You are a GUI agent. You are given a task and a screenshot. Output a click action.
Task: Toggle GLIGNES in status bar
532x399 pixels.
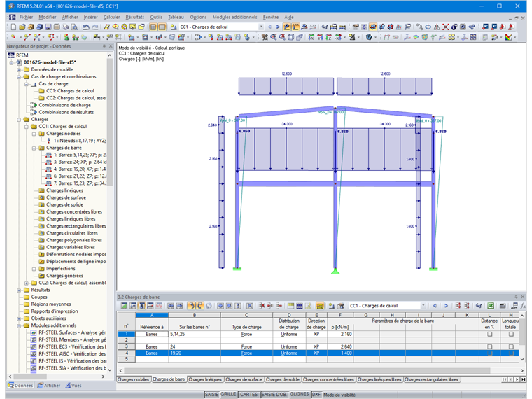coord(300,395)
